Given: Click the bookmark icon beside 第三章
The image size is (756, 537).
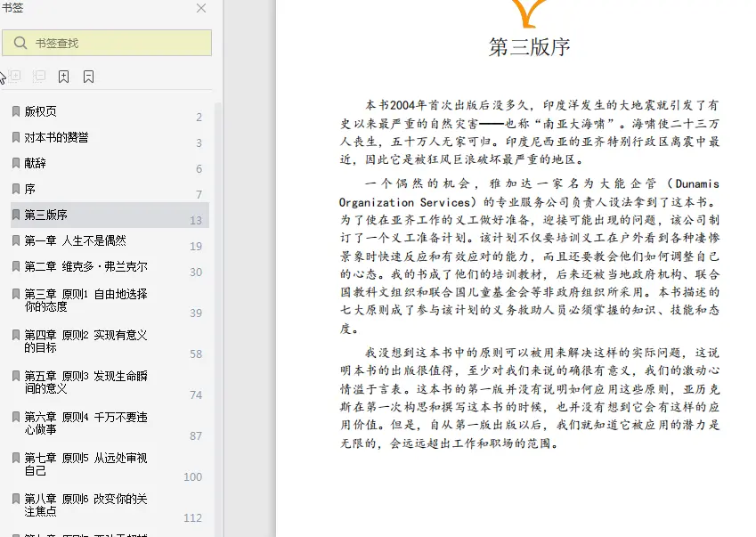Looking at the screenshot, I should 16,294.
